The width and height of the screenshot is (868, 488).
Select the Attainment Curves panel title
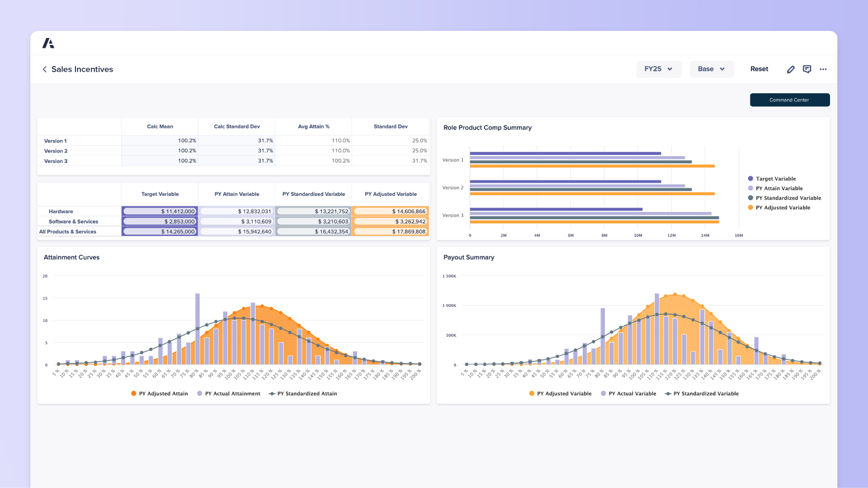point(71,257)
